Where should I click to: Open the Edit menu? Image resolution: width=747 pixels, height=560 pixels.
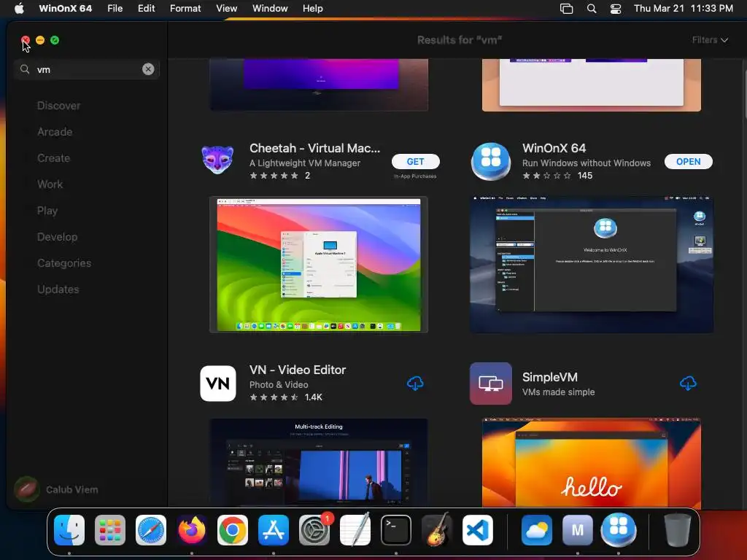pyautogui.click(x=146, y=9)
